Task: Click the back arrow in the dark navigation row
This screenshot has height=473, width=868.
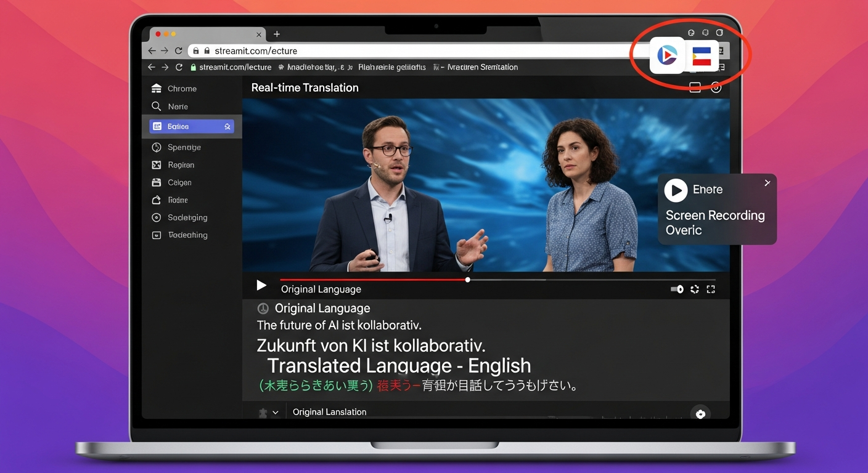Action: tap(152, 67)
